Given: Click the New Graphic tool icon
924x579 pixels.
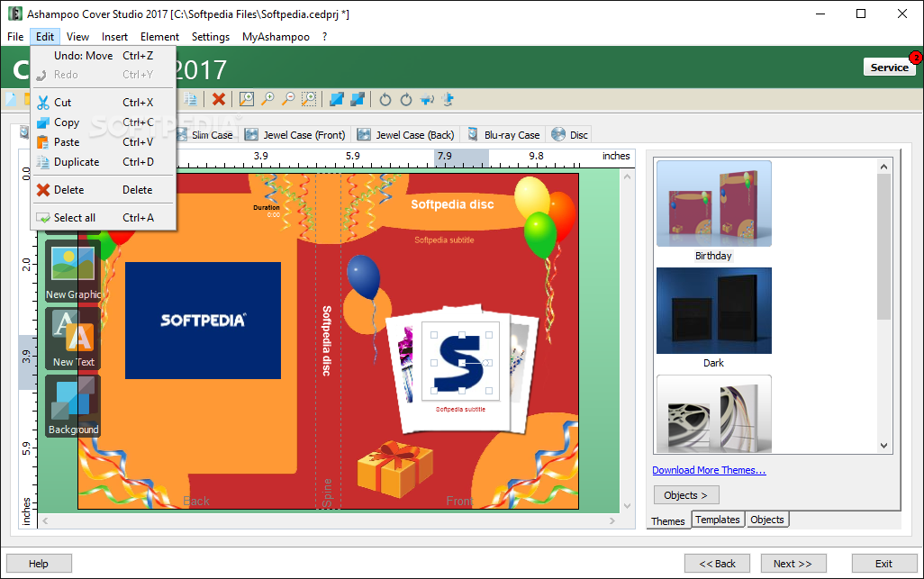Looking at the screenshot, I should click(73, 271).
